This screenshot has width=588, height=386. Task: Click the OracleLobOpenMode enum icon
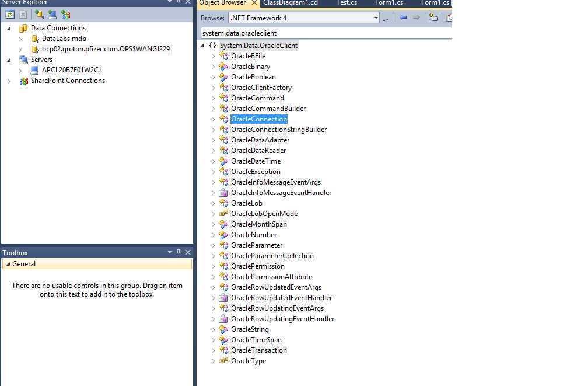click(x=223, y=213)
